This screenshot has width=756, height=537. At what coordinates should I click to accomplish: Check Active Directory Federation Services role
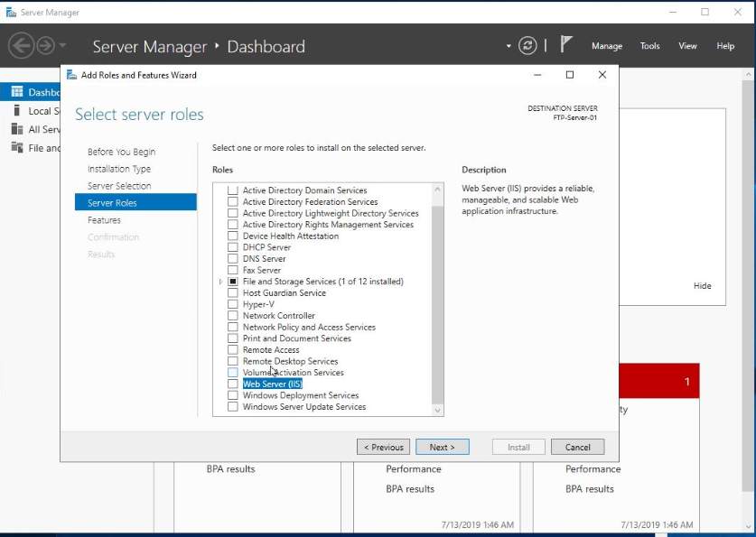coord(233,201)
